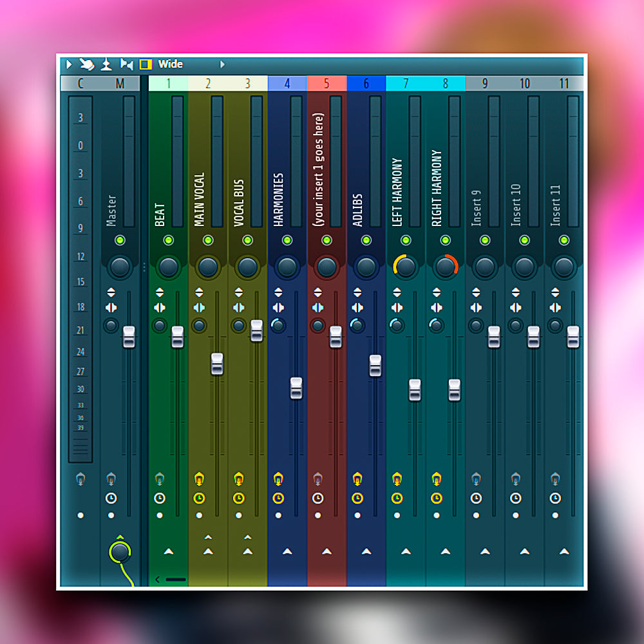The width and height of the screenshot is (644, 644).
Task: Toggle FX slots enable on BEAT track
Action: [160, 479]
